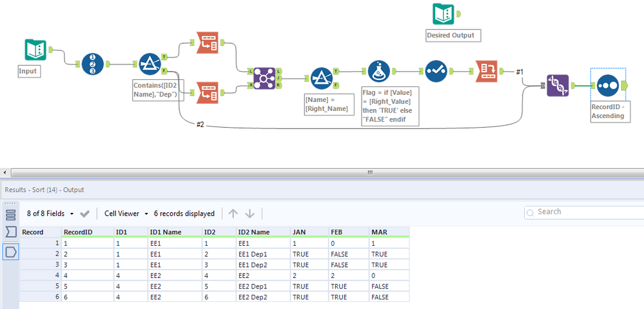This screenshot has height=309, width=644.
Task: Click the ID2 column header
Action: (x=219, y=232)
